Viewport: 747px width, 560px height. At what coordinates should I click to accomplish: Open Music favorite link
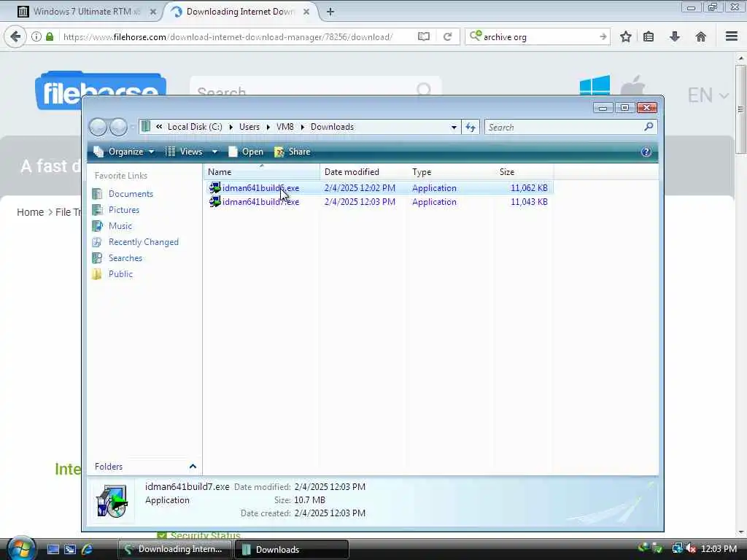[x=112, y=226]
